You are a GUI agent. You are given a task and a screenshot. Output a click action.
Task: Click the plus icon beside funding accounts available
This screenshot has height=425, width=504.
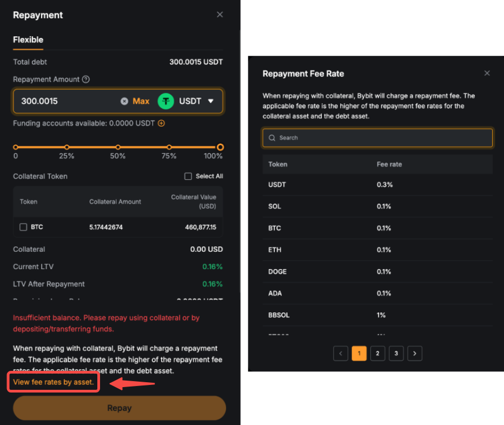click(x=161, y=123)
